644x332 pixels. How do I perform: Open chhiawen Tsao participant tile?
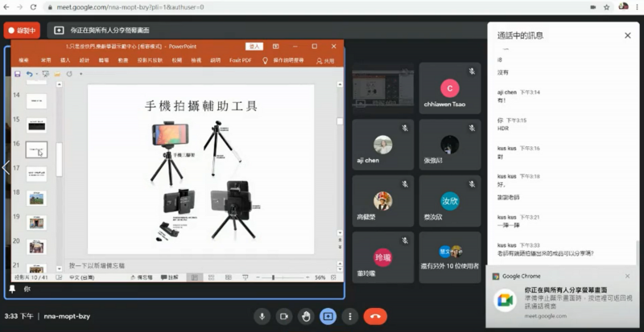coord(450,89)
